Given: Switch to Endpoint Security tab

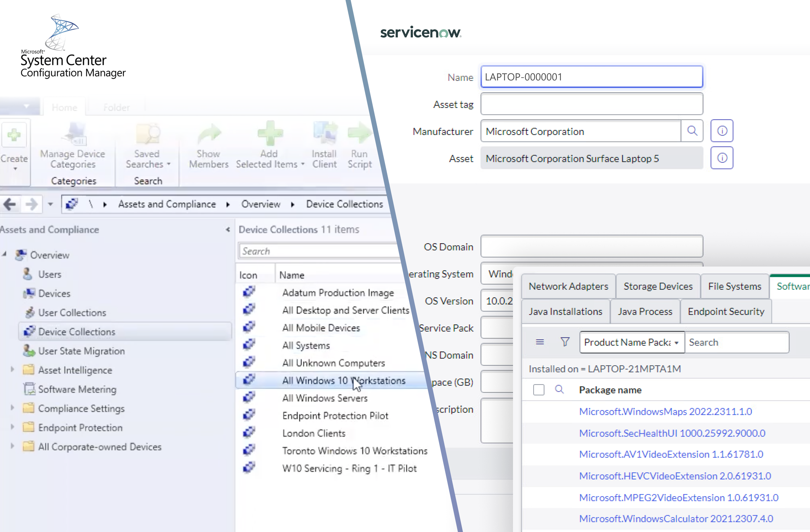Looking at the screenshot, I should [726, 312].
